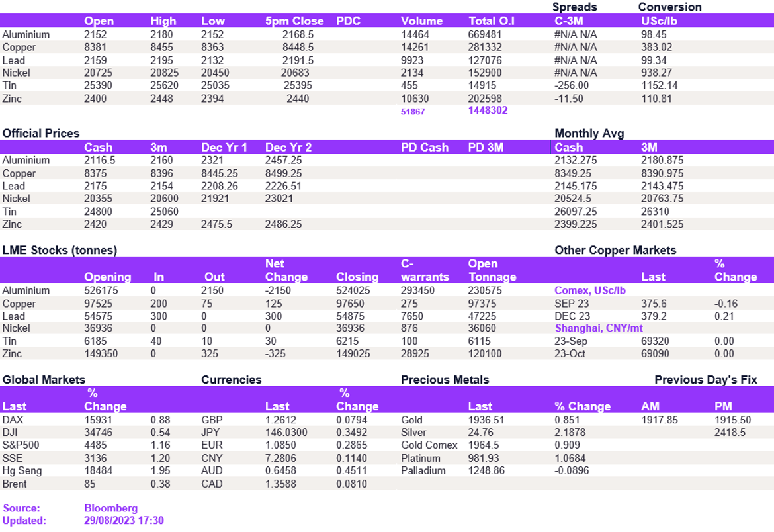This screenshot has height=532, width=774.
Task: Click LME Stocks (tonnes) heading
Action: pos(60,250)
